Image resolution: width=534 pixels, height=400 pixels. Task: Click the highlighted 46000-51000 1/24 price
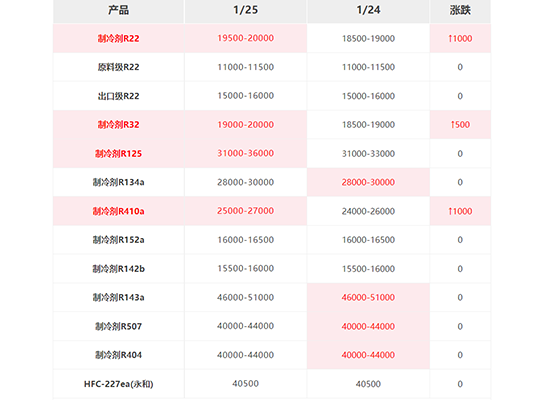pyautogui.click(x=368, y=297)
